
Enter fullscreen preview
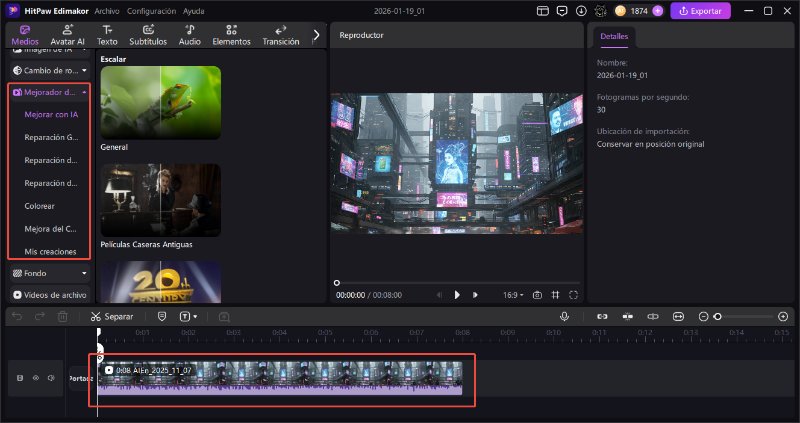[573, 295]
